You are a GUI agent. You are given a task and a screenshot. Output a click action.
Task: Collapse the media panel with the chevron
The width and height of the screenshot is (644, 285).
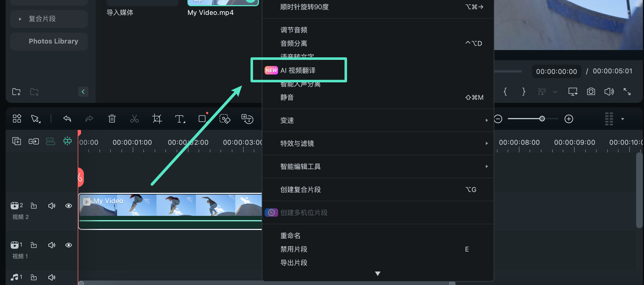pos(83,91)
